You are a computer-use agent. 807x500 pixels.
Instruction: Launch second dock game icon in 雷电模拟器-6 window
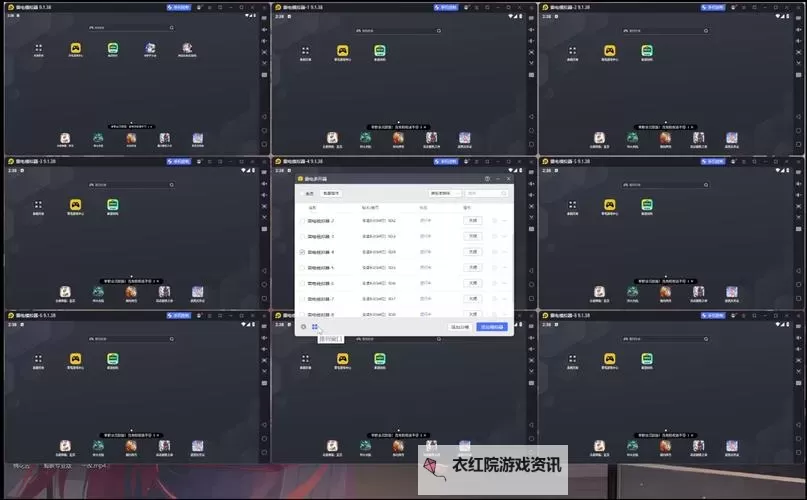click(x=98, y=446)
